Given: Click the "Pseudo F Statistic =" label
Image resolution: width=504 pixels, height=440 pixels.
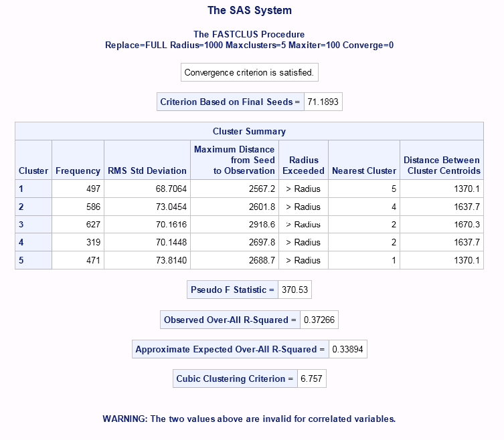Looking at the screenshot, I should [232, 290].
